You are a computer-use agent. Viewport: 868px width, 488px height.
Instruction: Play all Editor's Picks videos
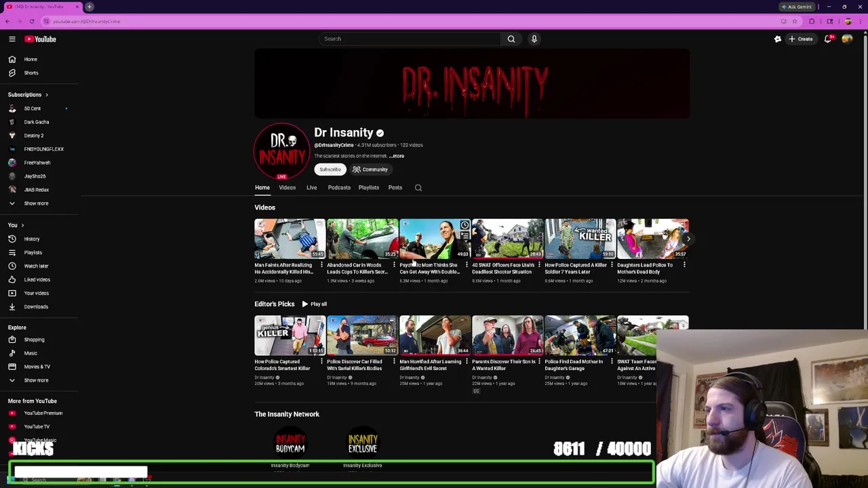(314, 304)
